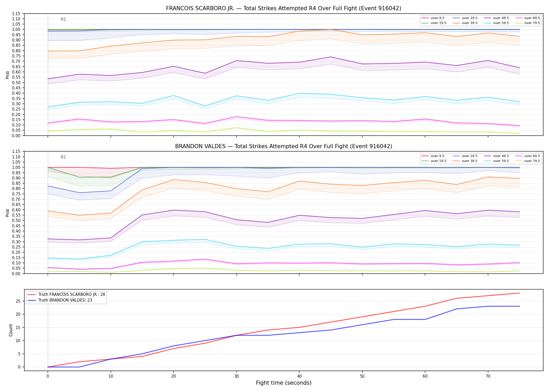Pick 'over 9.5' label in Valdes chart legend
This screenshot has width=549, height=392.
pyautogui.click(x=437, y=156)
